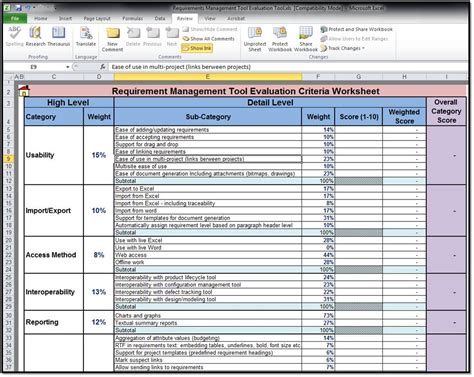Open the Name Box dropdown arrow
This screenshot has width=474, height=377.
pyautogui.click(x=68, y=67)
